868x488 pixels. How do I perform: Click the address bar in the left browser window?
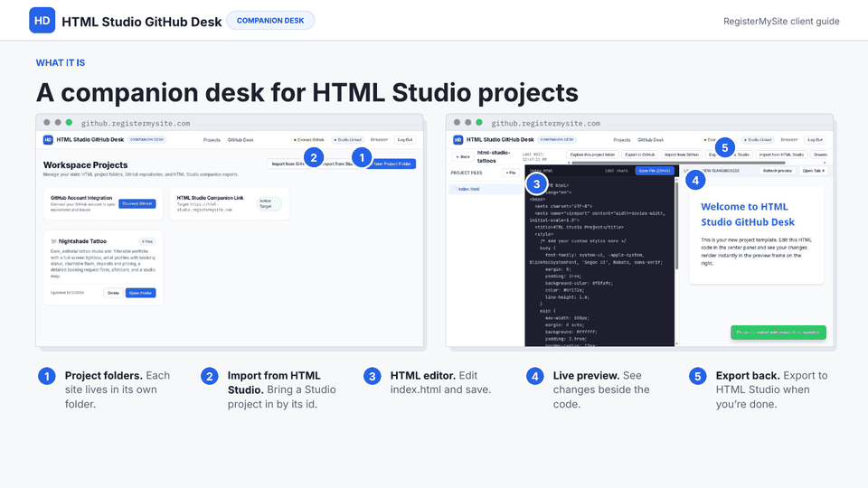[x=136, y=124]
